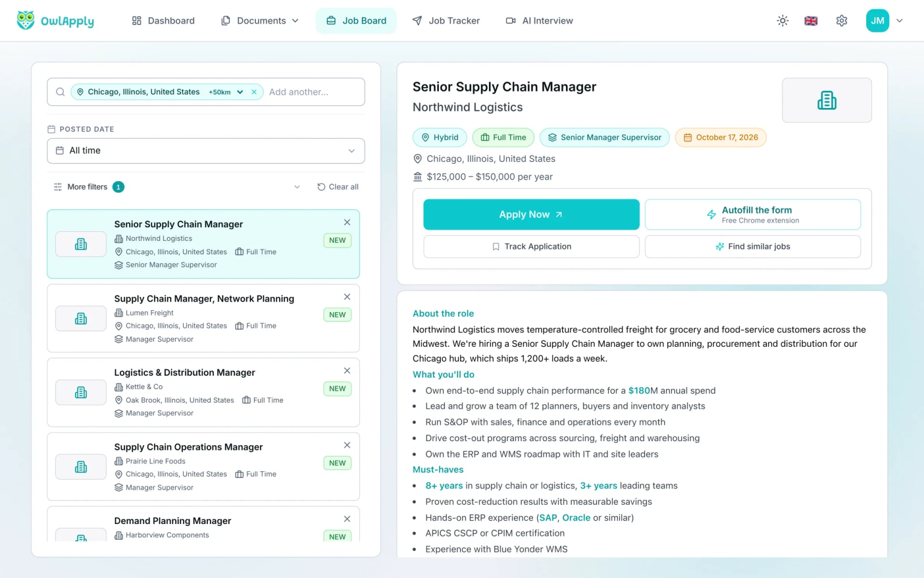Click Clear all filters
This screenshot has width=924, height=578.
(338, 187)
